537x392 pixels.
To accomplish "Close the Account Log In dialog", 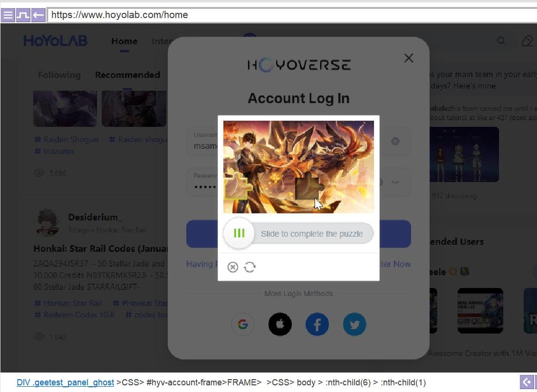I will (408, 58).
